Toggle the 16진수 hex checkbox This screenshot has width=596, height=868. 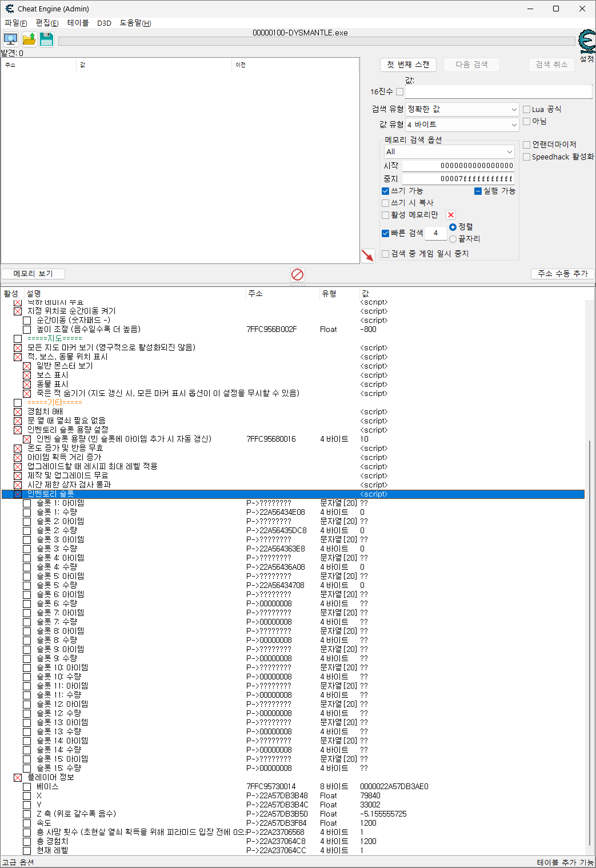coord(399,91)
